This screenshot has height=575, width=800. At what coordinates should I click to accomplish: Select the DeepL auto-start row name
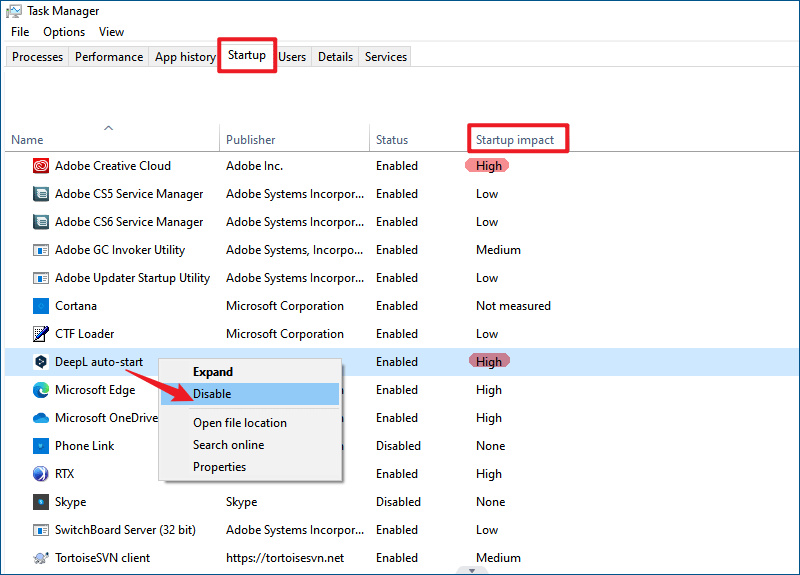[x=99, y=362]
